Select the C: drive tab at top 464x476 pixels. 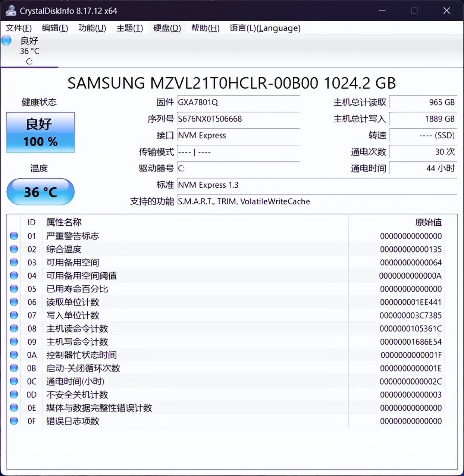pos(29,51)
